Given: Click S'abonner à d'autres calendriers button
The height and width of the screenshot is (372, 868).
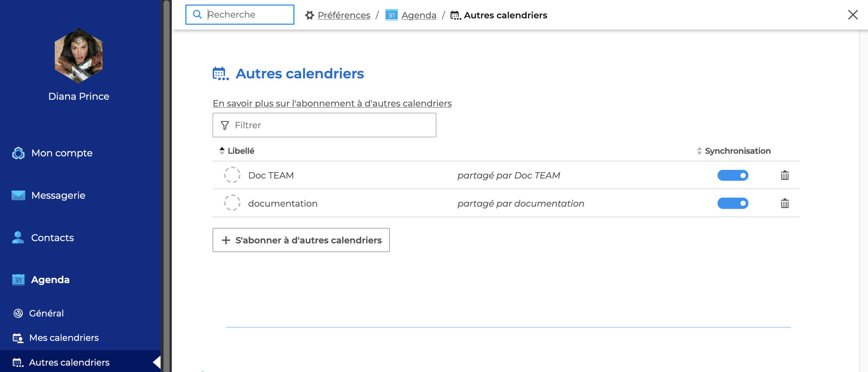Looking at the screenshot, I should (x=301, y=240).
